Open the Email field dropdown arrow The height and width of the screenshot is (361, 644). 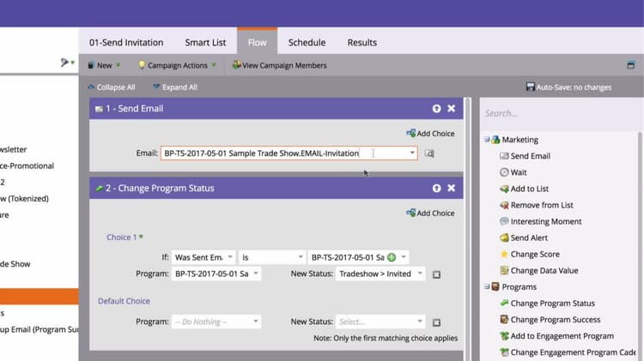[412, 153]
